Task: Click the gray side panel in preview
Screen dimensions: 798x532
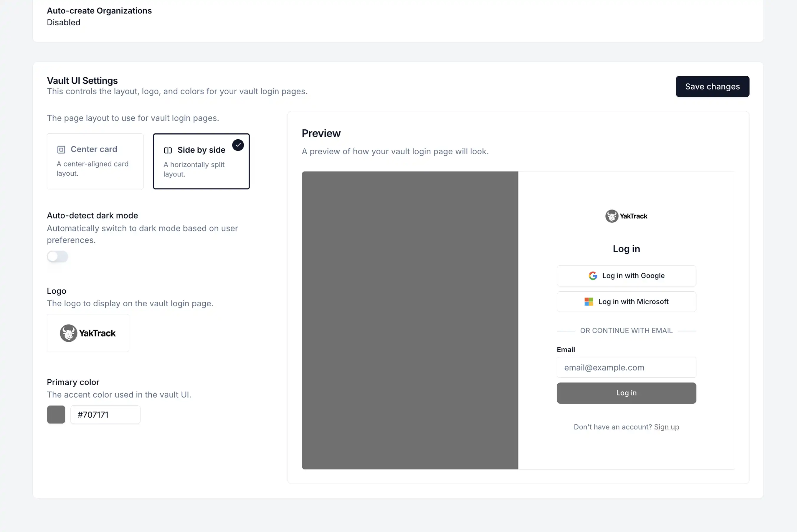Action: click(410, 320)
